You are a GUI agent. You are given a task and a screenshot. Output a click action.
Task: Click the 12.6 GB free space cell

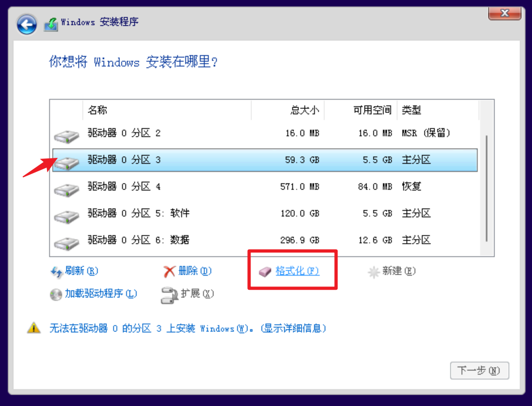[x=375, y=241]
